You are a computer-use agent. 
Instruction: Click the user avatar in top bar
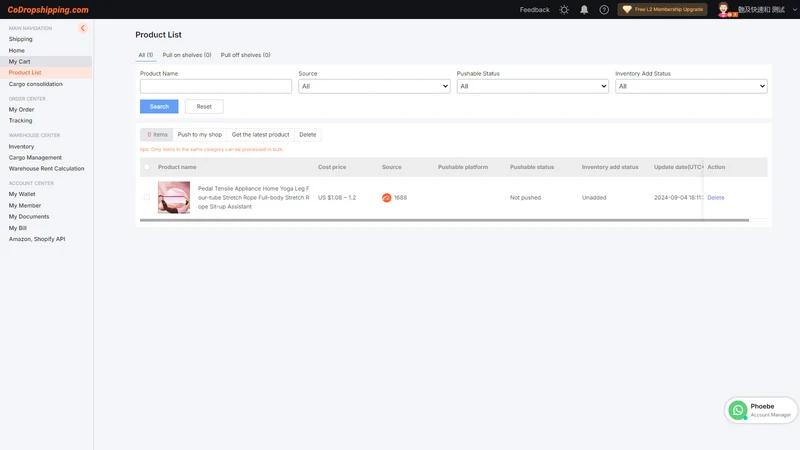point(723,10)
